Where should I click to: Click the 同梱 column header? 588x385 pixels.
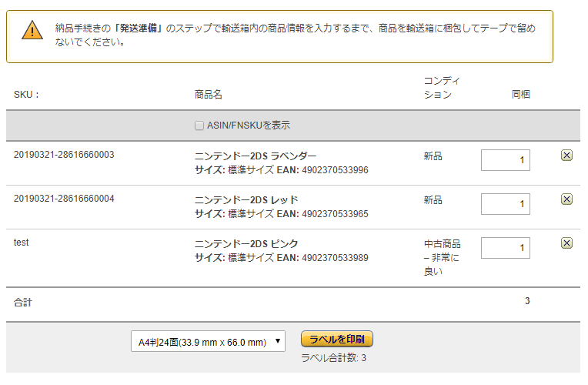point(520,95)
